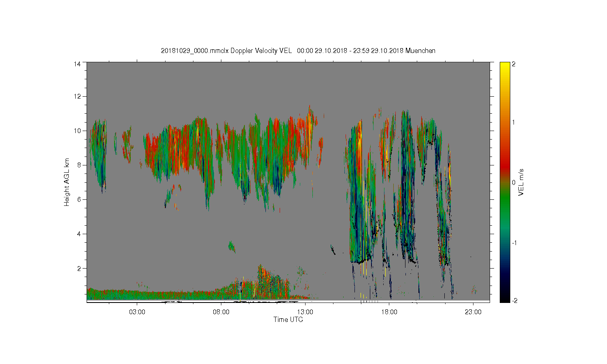Image resolution: width=607 pixels, height=364 pixels.
Task: Click the height tick label 6
Action: click(x=79, y=199)
